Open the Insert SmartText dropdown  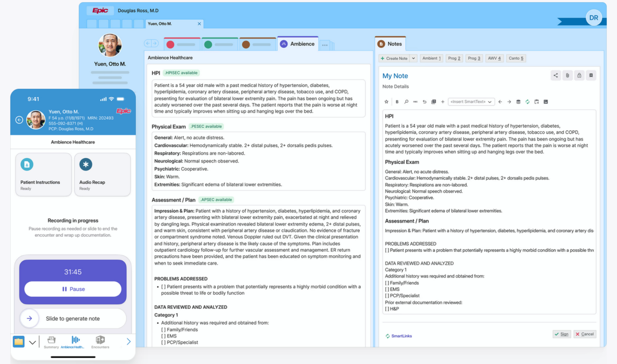pos(472,102)
